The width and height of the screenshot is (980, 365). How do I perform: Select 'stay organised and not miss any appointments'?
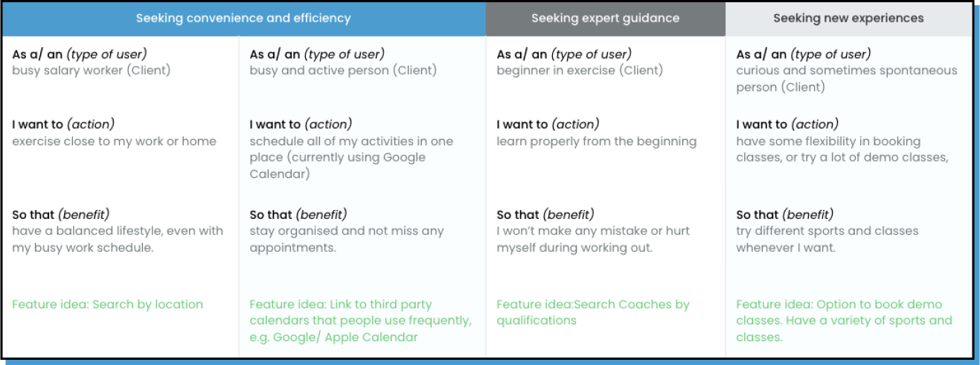click(346, 239)
